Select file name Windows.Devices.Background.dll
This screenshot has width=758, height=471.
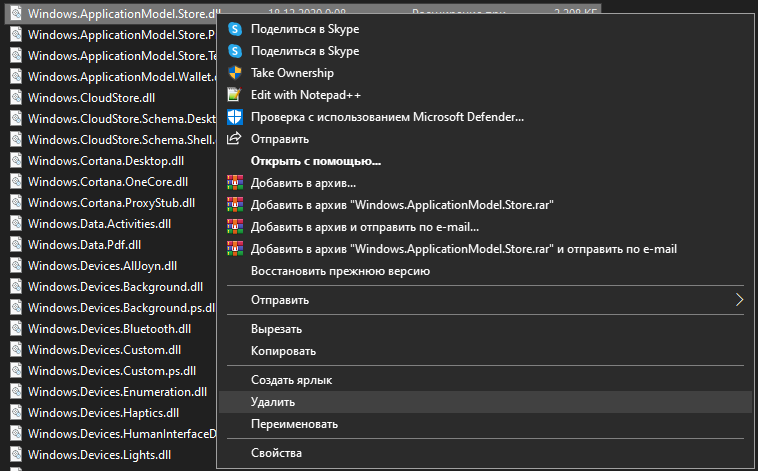click(x=115, y=287)
